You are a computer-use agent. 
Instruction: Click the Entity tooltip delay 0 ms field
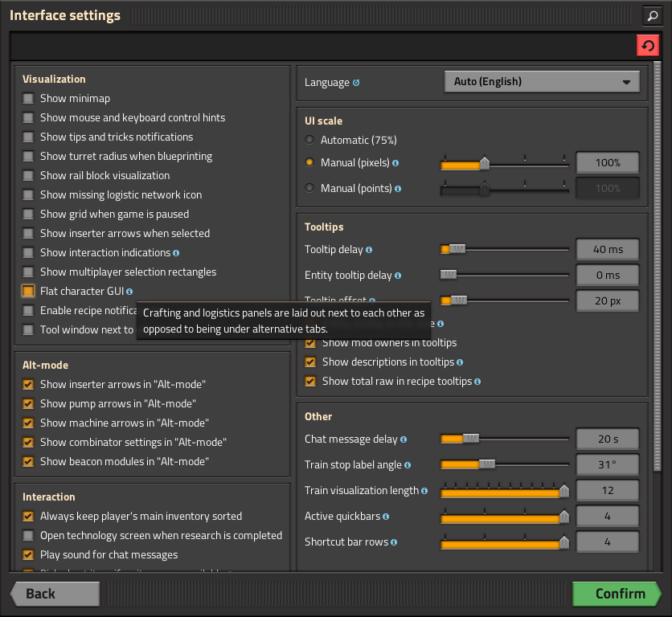click(x=608, y=275)
